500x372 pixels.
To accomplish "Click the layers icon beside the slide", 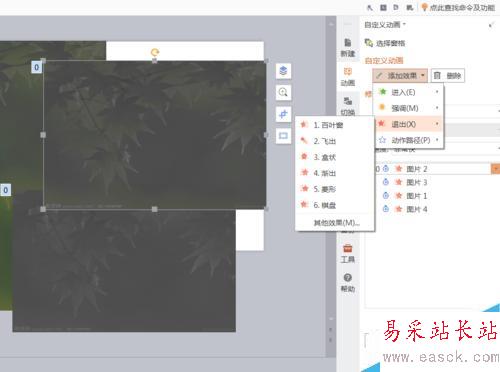I will pos(283,71).
